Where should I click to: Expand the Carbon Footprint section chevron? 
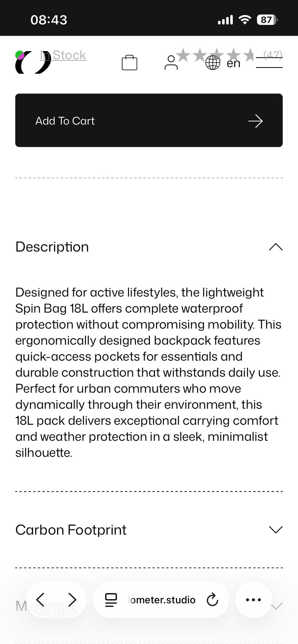[x=276, y=530]
